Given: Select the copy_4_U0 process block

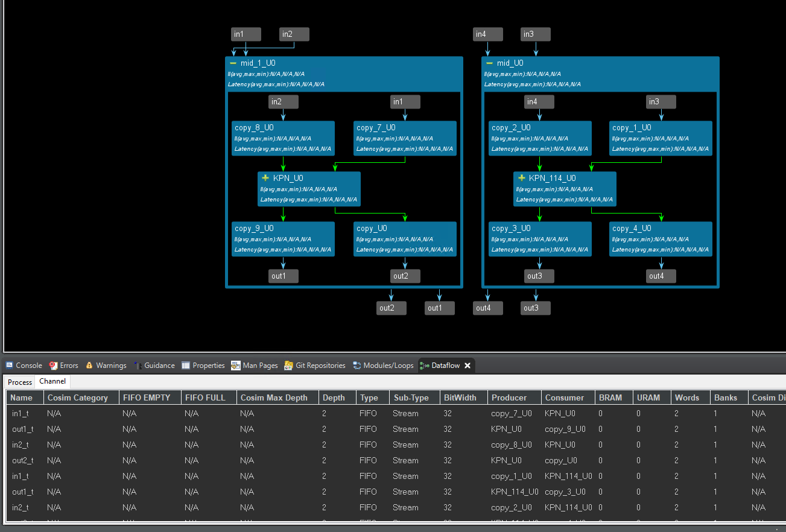Looking at the screenshot, I should click(661, 239).
